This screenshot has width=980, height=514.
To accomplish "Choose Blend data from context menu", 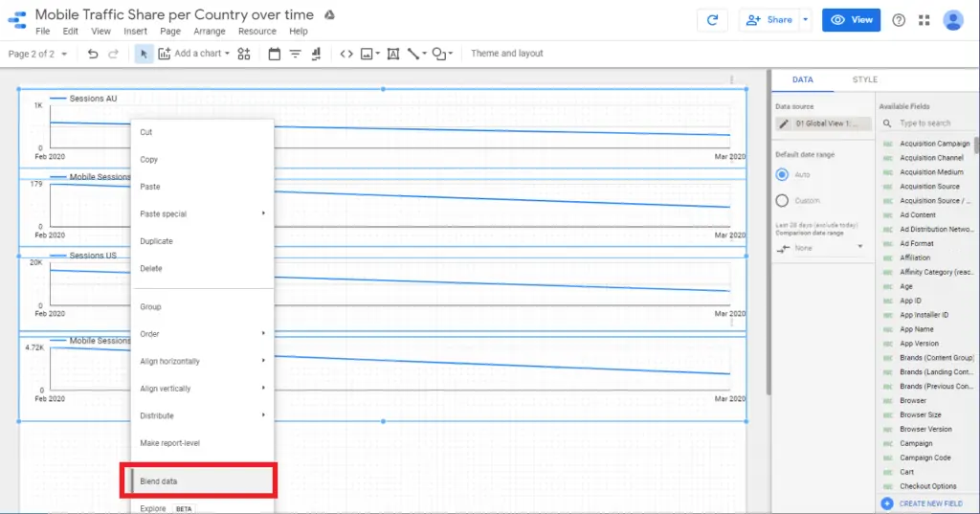I will click(198, 481).
